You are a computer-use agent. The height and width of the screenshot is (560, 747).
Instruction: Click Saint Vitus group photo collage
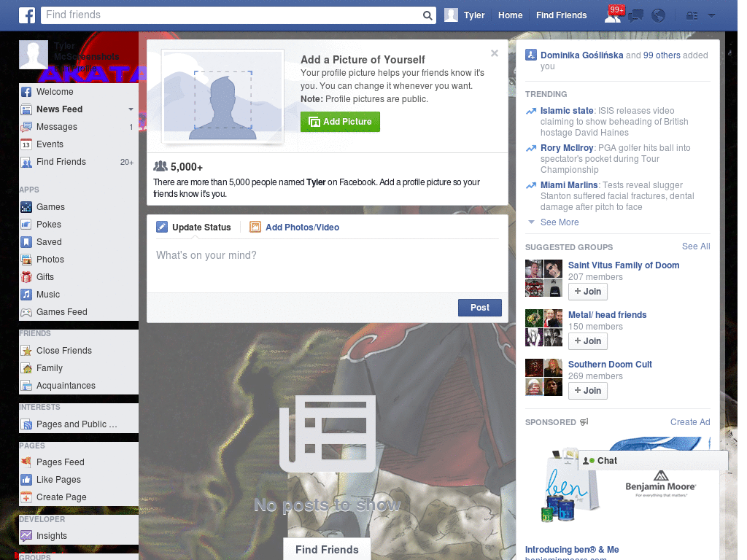click(x=543, y=278)
